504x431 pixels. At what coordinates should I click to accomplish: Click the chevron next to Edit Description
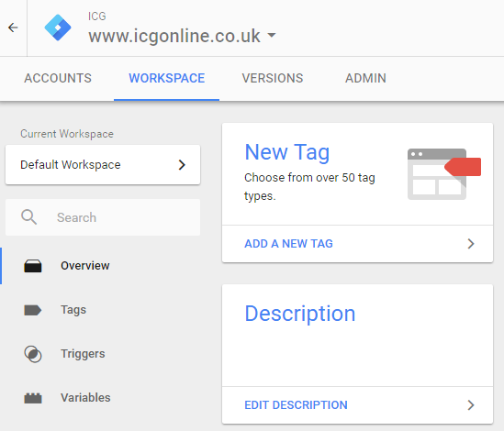point(471,405)
